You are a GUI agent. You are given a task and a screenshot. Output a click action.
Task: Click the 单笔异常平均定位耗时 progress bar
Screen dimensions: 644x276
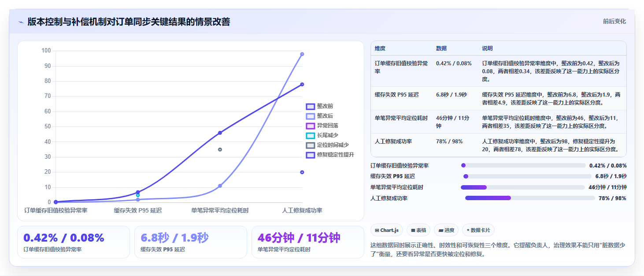pyautogui.click(x=523, y=187)
